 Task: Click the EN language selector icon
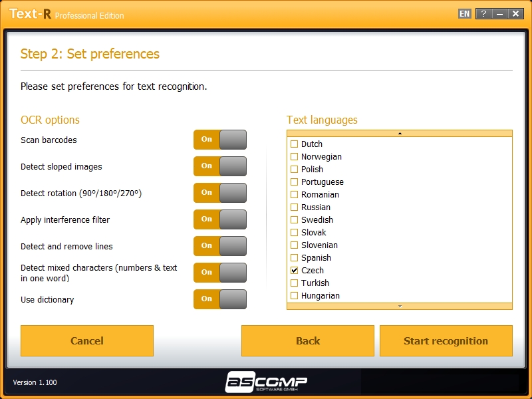[x=464, y=14]
